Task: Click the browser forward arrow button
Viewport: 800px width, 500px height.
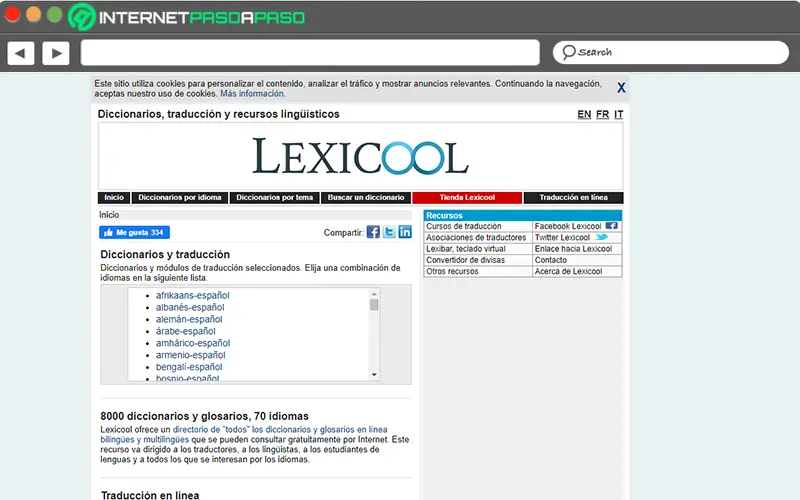Action: coord(56,53)
